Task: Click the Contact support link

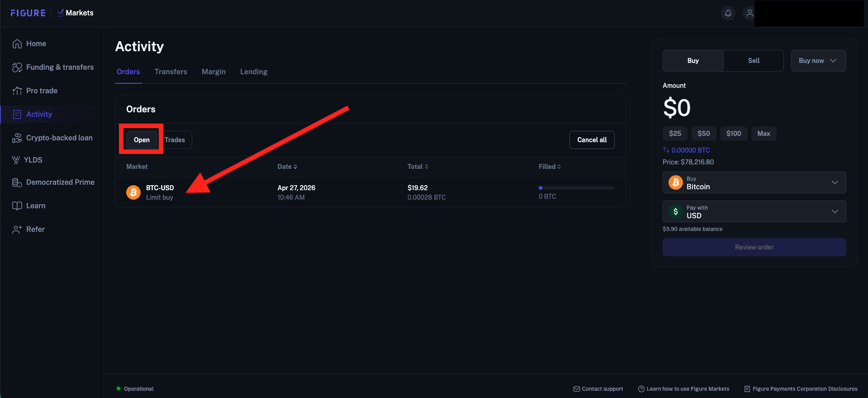Action: (x=602, y=389)
